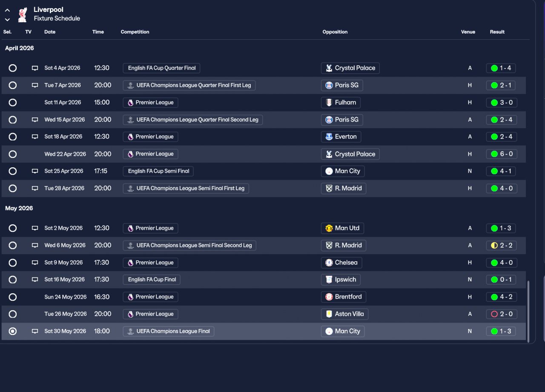Select the radio button for Sat 2 May match

pyautogui.click(x=13, y=228)
